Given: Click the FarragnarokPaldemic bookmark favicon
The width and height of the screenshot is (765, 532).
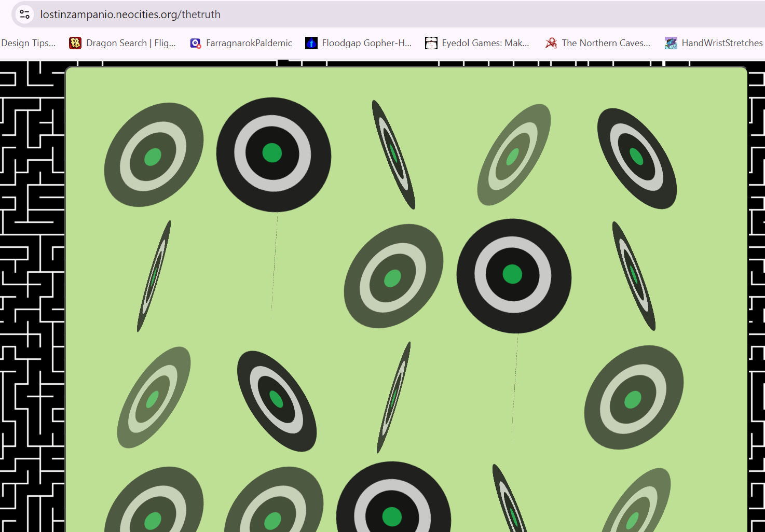Looking at the screenshot, I should [x=195, y=43].
